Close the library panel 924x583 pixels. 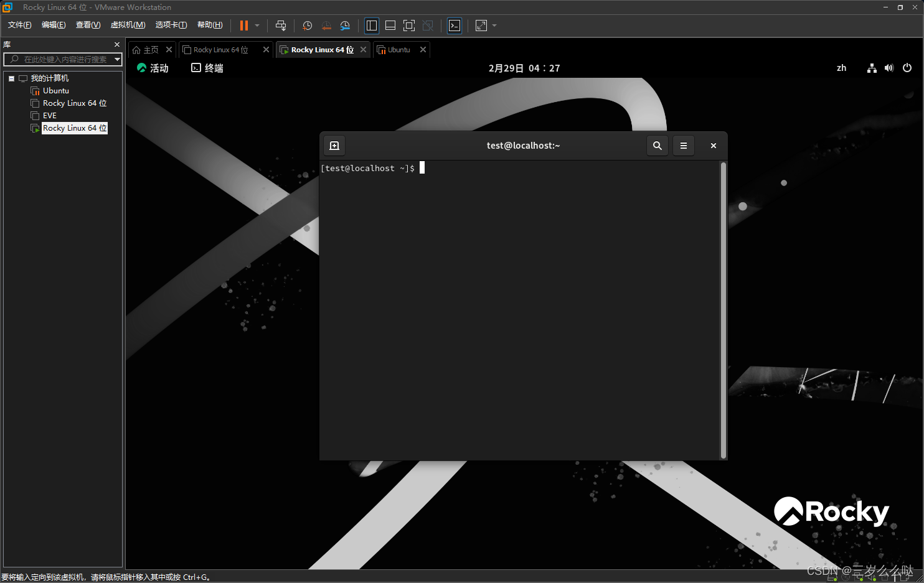(x=117, y=45)
